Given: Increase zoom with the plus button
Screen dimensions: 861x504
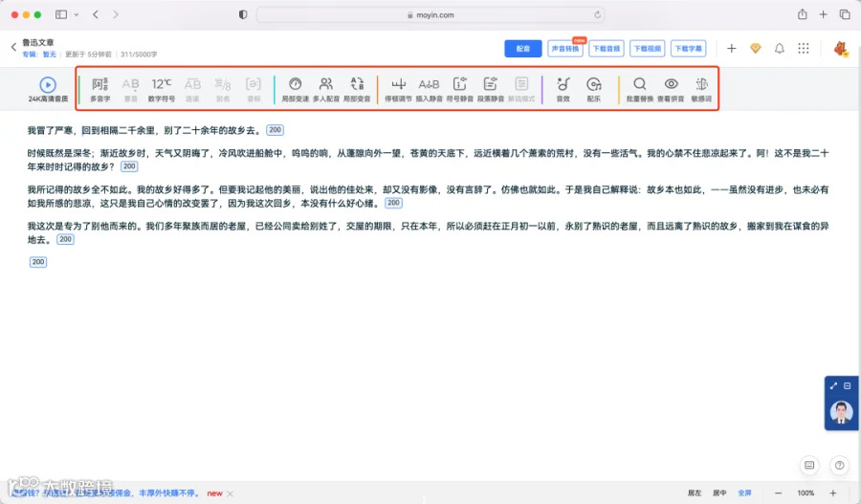Looking at the screenshot, I should point(833,493).
